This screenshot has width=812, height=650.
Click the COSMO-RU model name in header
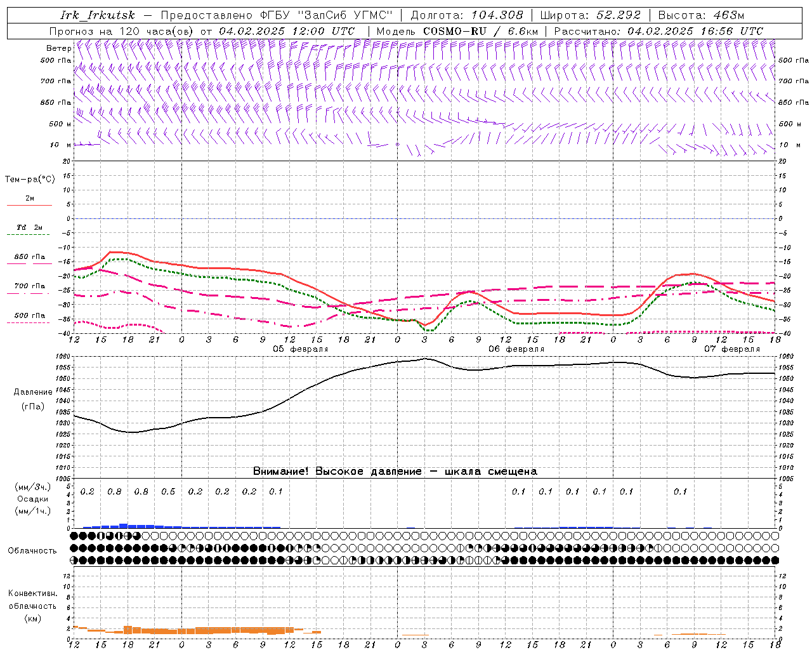tap(455, 31)
